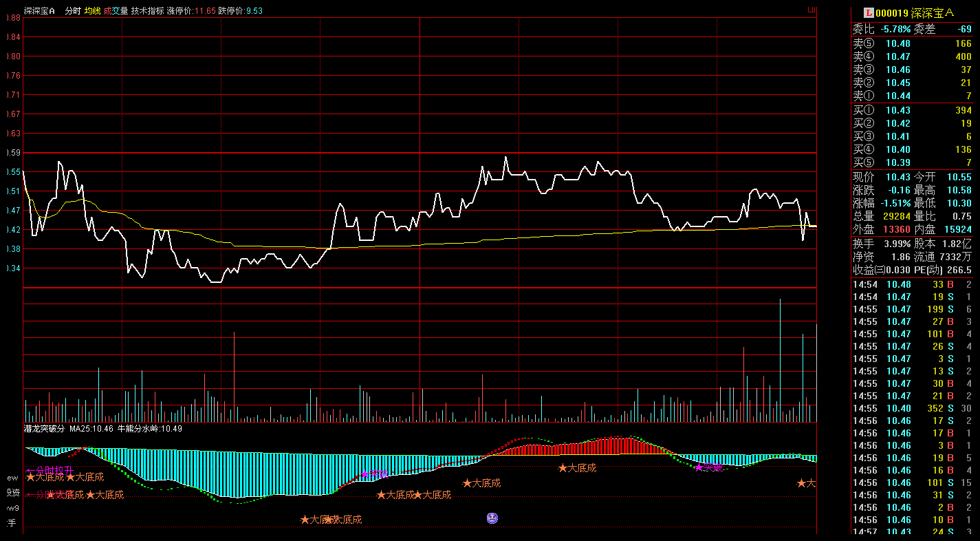980x541 pixels.
Task: Click the 卖⑤ sell level row icon
Action: coord(862,44)
